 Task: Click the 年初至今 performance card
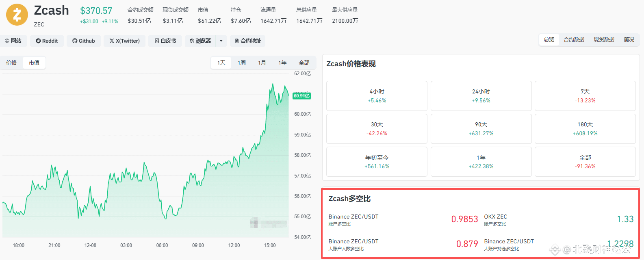coord(377,162)
